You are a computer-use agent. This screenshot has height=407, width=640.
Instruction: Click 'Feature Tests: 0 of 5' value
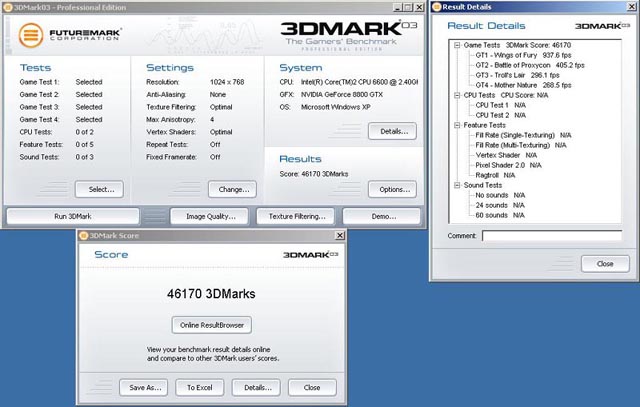[x=84, y=145]
